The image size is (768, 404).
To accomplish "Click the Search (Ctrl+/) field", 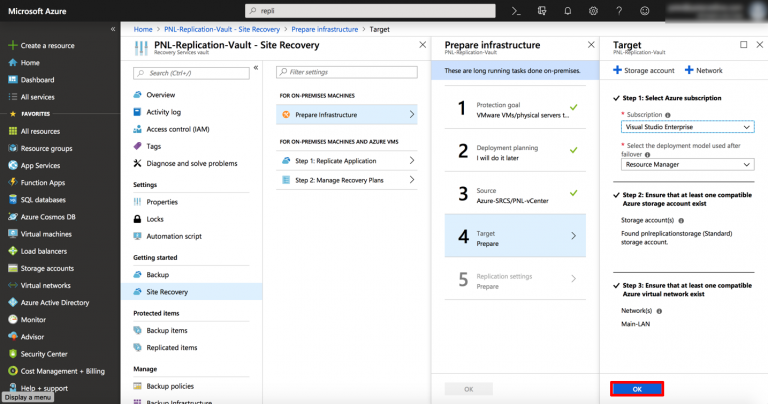I will (x=192, y=73).
